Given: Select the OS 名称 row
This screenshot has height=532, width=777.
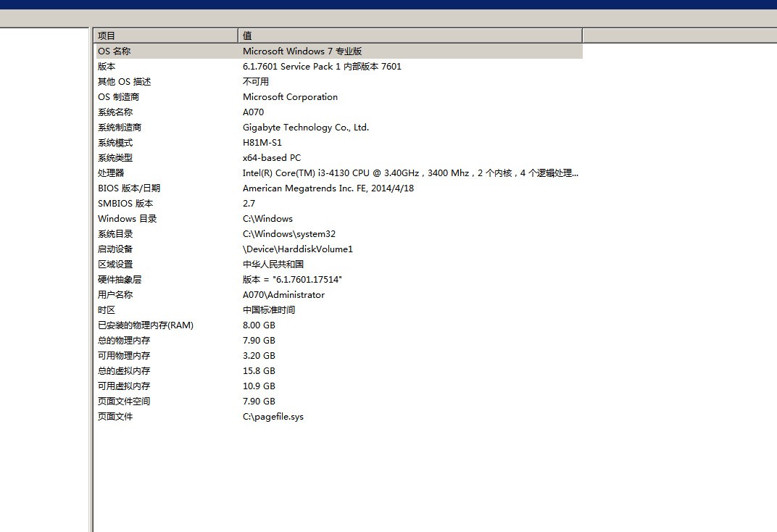Looking at the screenshot, I should [x=339, y=51].
